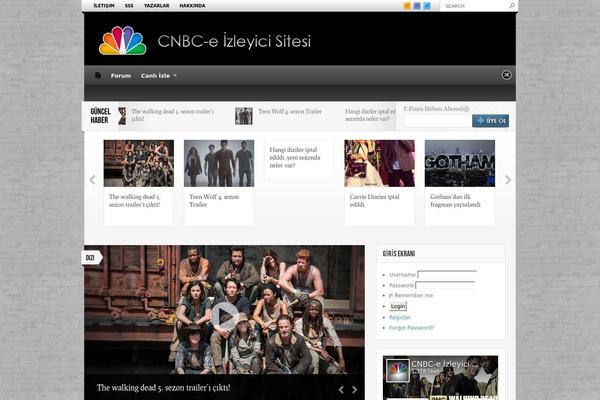Click the E-Posta bülten email field
This screenshot has height=400, width=600.
[438, 121]
